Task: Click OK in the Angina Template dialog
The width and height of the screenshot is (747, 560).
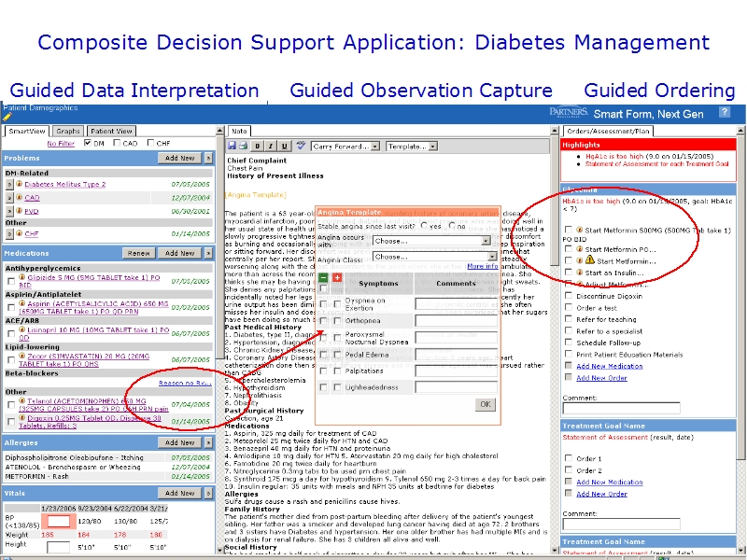Action: coord(485,404)
